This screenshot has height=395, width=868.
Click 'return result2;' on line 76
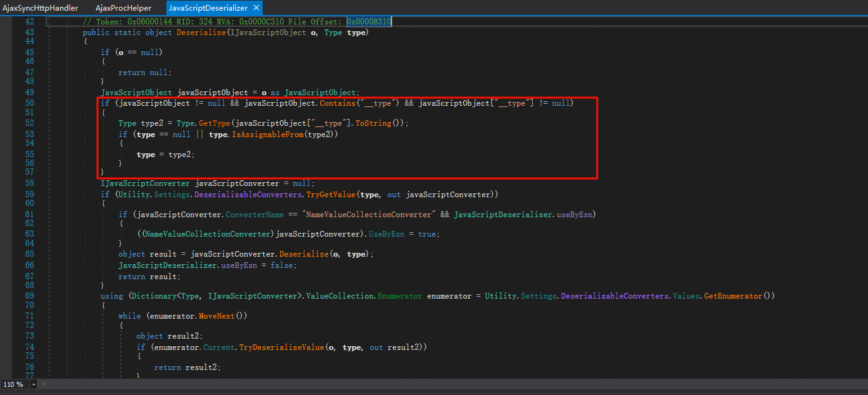188,367
